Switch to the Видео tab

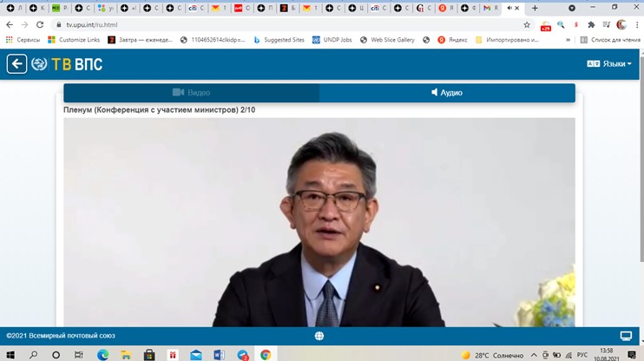pos(192,93)
